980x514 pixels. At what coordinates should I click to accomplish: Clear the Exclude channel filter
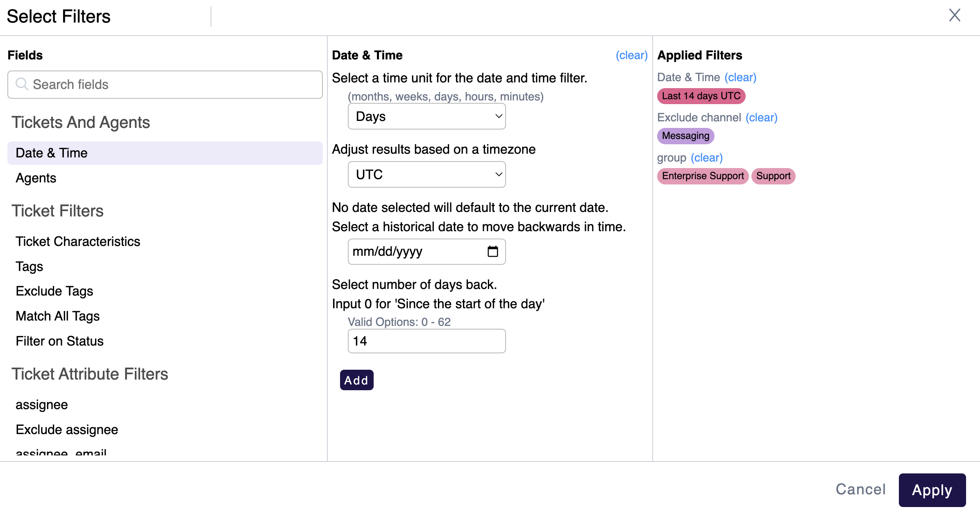point(762,118)
